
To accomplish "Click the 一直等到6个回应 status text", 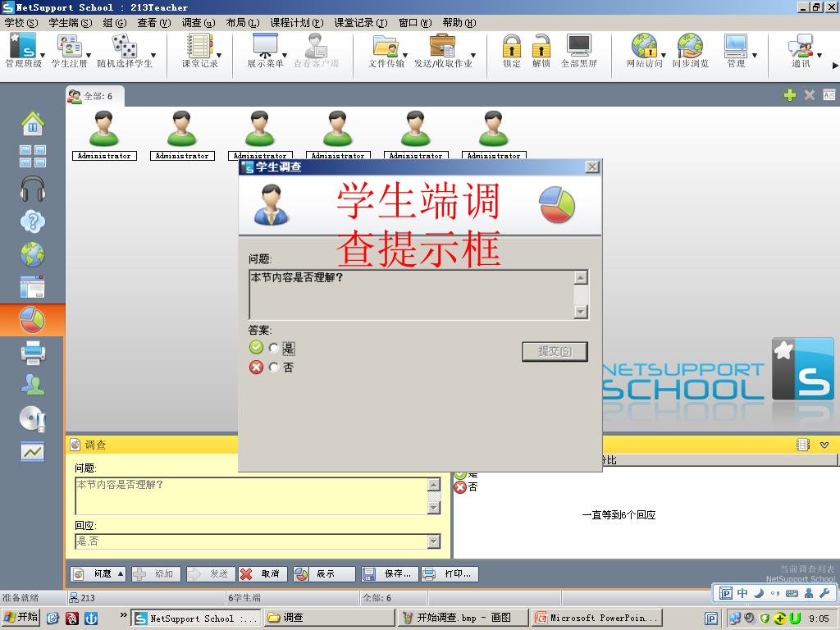I will [x=619, y=515].
